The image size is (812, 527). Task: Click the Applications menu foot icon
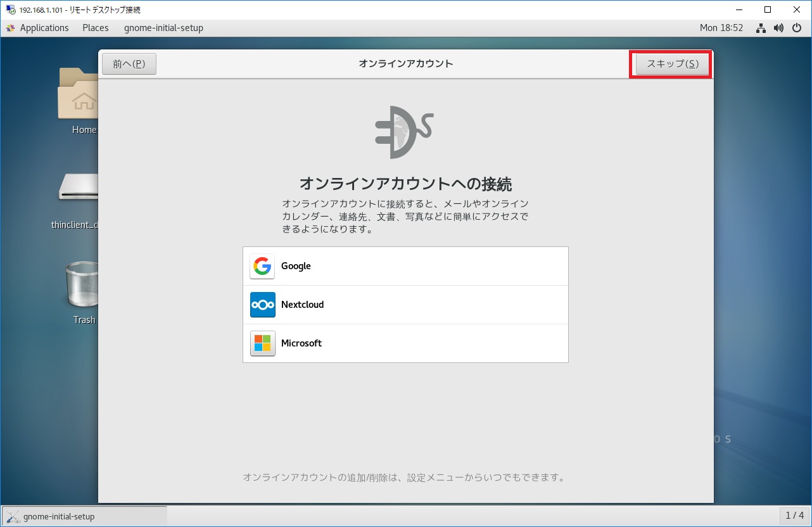point(11,28)
